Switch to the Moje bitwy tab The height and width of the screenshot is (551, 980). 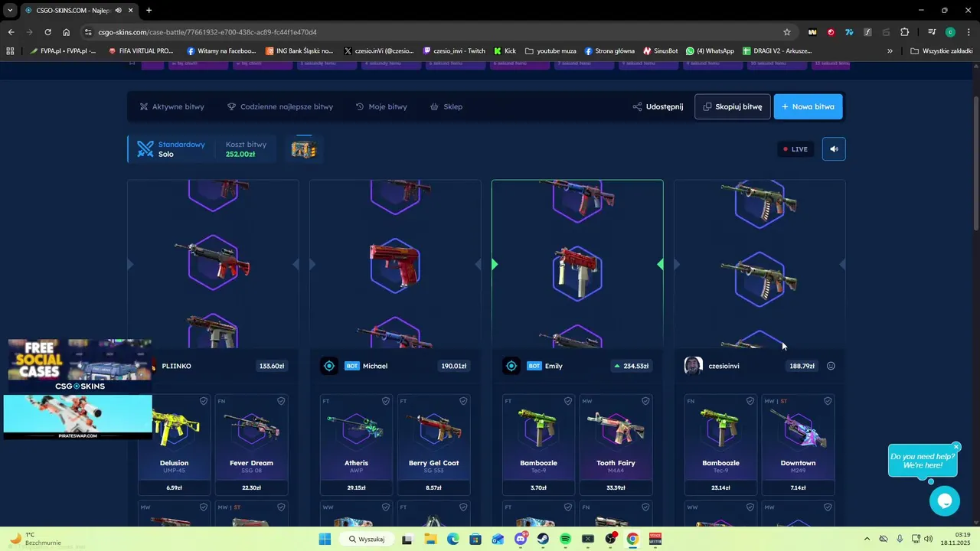(381, 107)
